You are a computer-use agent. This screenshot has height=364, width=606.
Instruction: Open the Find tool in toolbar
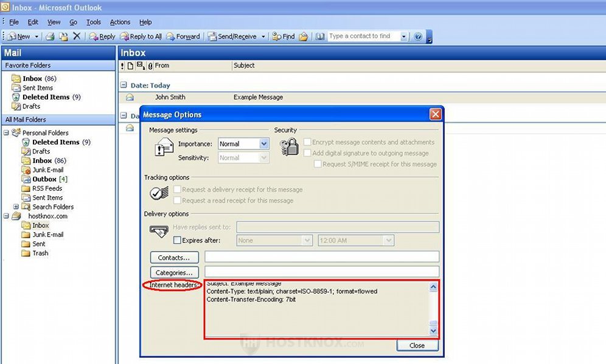284,36
